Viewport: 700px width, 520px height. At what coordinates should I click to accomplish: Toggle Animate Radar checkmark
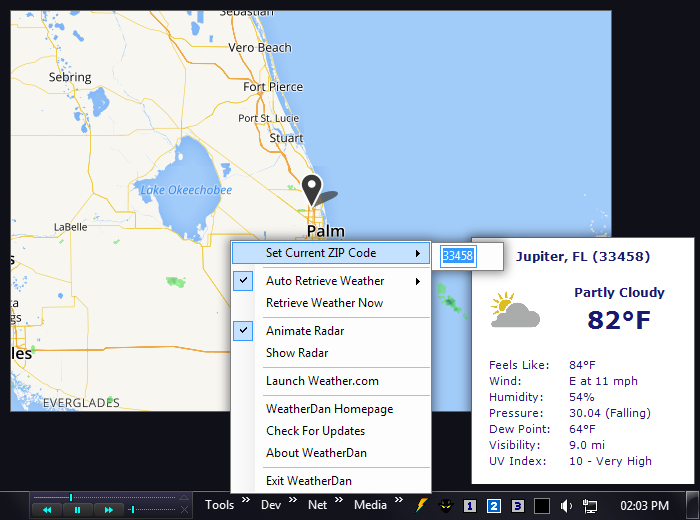point(243,331)
